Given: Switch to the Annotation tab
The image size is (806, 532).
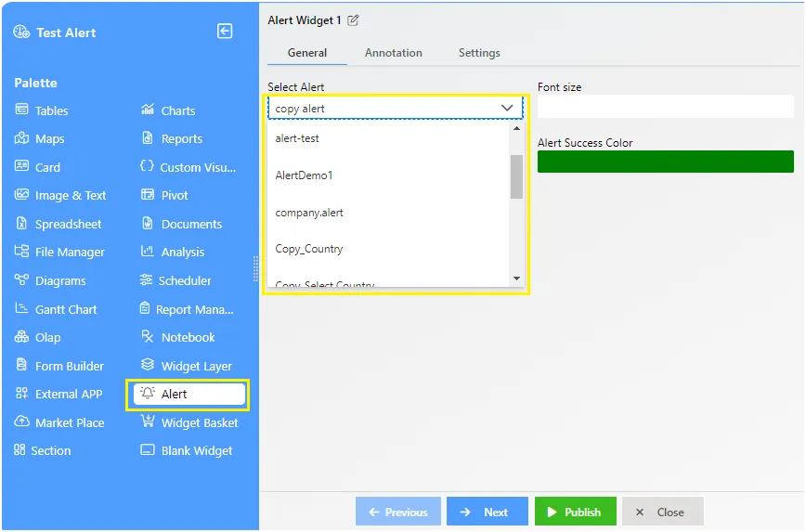Looking at the screenshot, I should [393, 53].
